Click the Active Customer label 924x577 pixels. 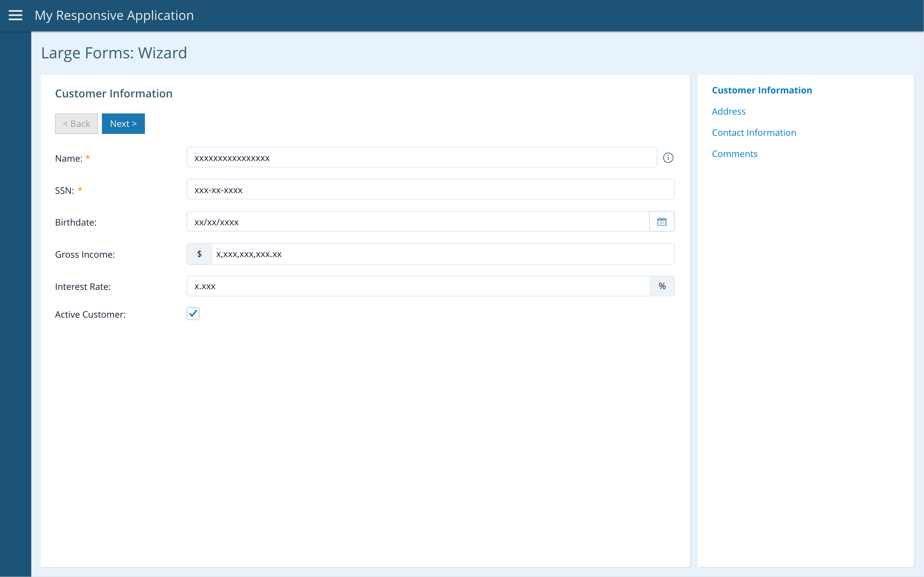tap(90, 314)
